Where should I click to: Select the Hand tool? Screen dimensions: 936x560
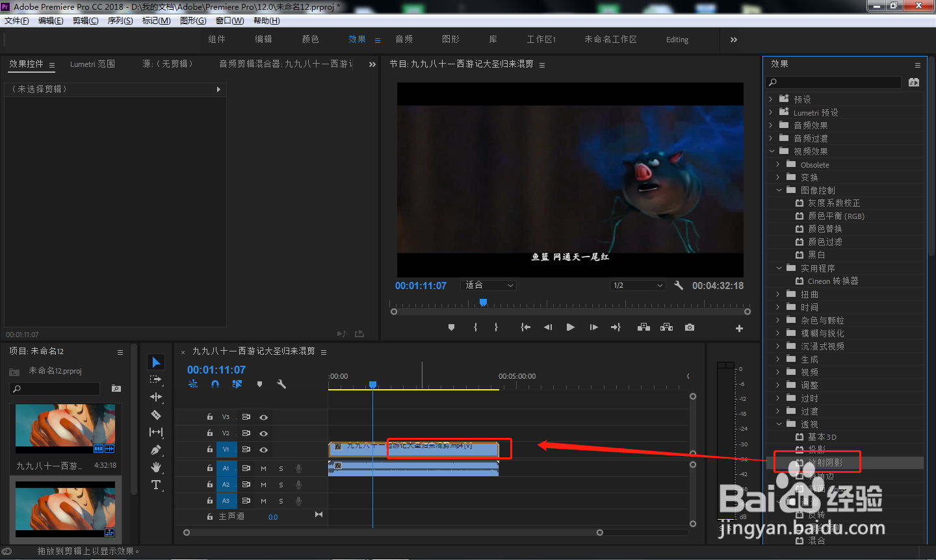[156, 467]
